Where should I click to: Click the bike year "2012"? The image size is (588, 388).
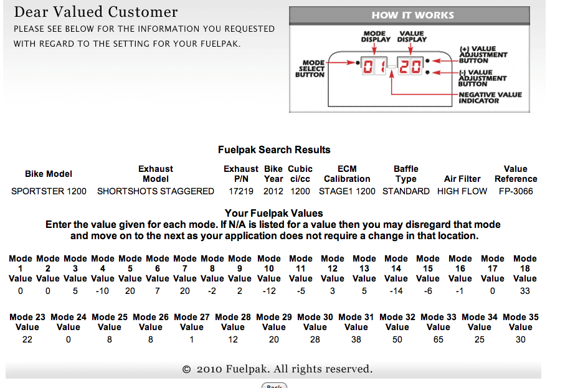[x=273, y=191]
